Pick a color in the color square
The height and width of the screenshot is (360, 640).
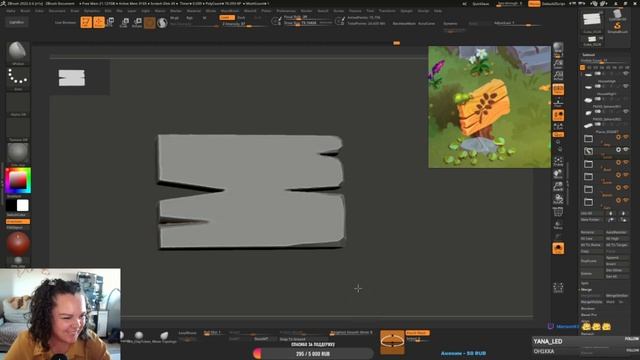pos(18,180)
